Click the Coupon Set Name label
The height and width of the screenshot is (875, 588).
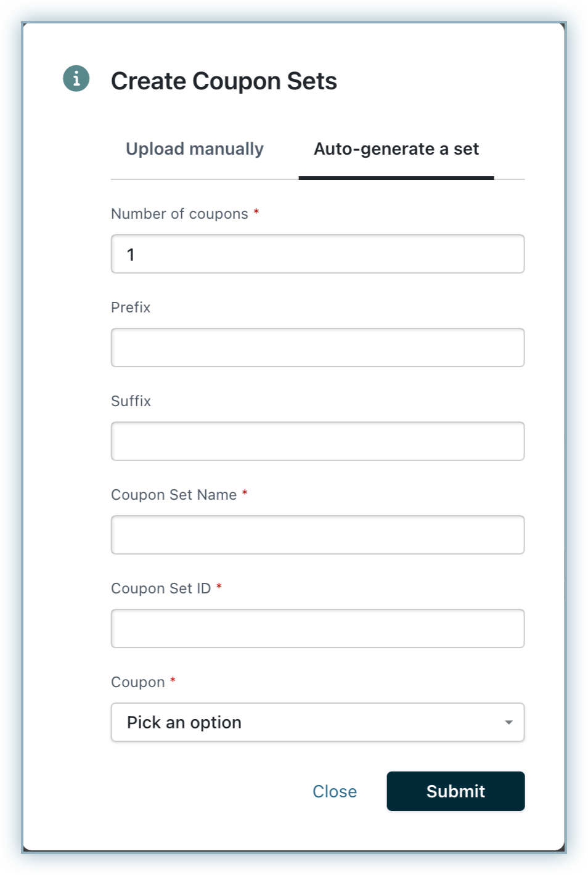[x=175, y=494]
